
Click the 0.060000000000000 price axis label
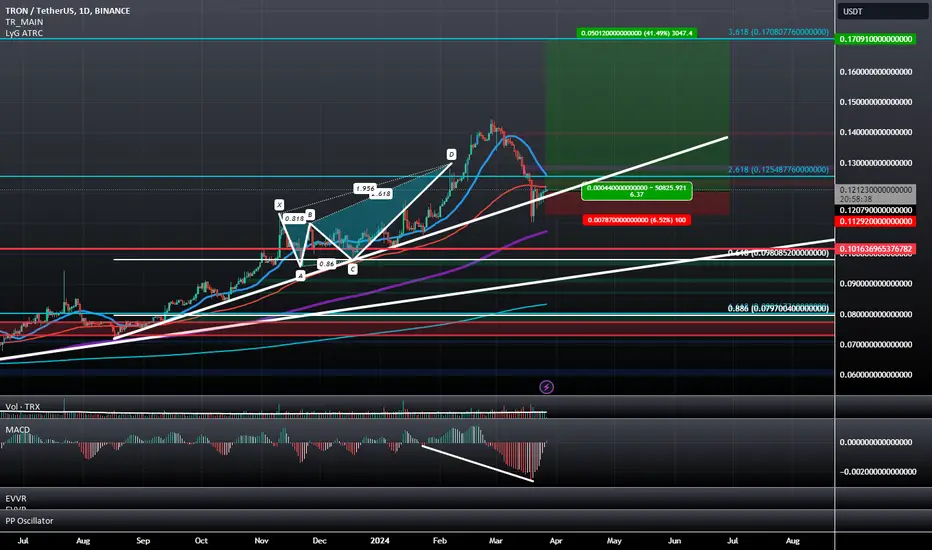[876, 375]
